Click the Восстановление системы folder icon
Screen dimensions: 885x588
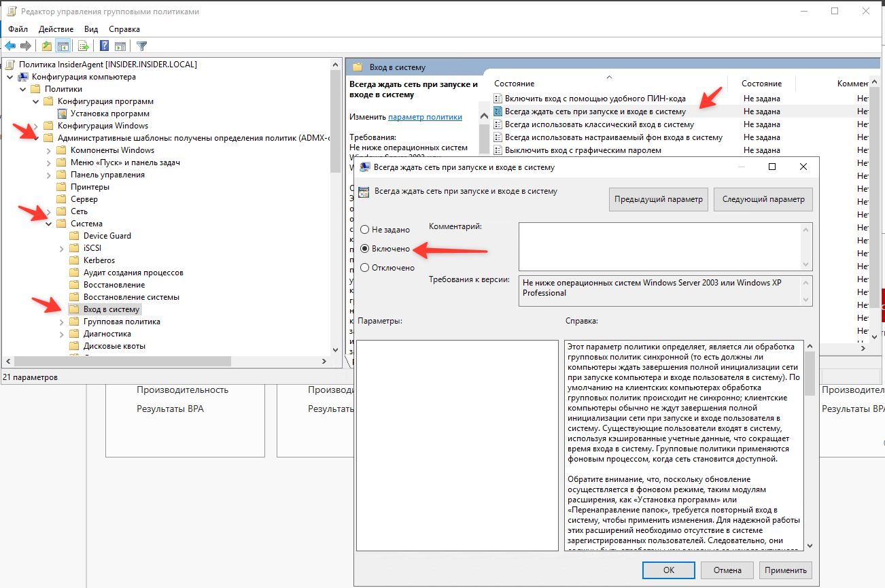pos(75,297)
